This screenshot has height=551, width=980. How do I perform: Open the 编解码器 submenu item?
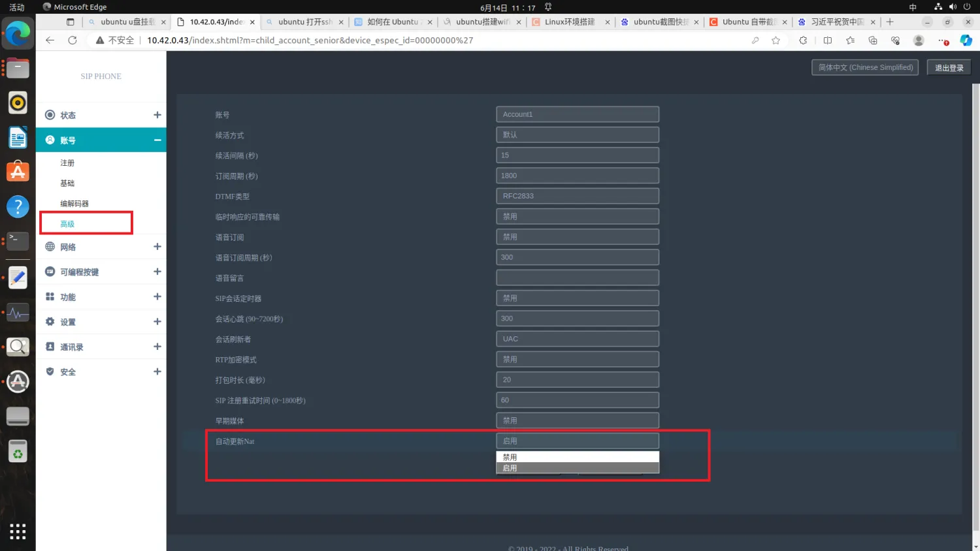[74, 204]
